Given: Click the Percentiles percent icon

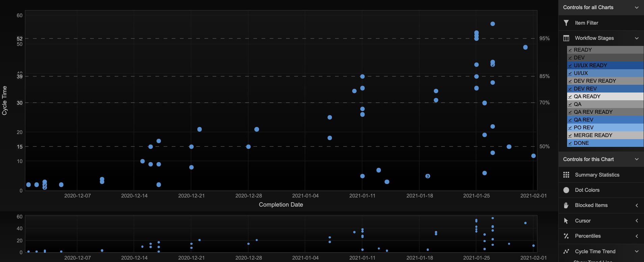Looking at the screenshot, I should point(566,236).
